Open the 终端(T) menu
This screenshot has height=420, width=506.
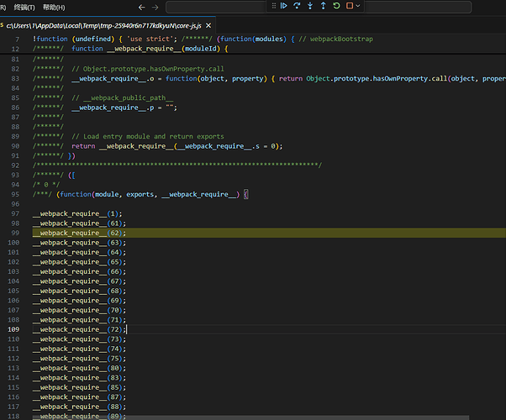[x=23, y=7]
